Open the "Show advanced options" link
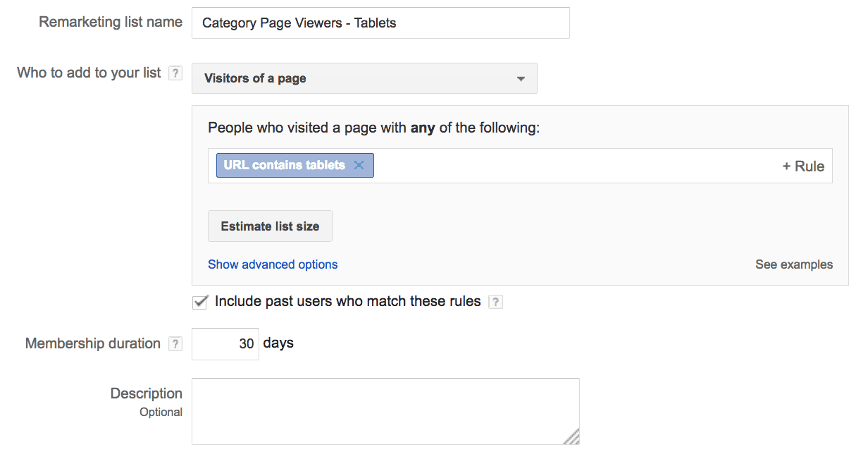 [273, 264]
